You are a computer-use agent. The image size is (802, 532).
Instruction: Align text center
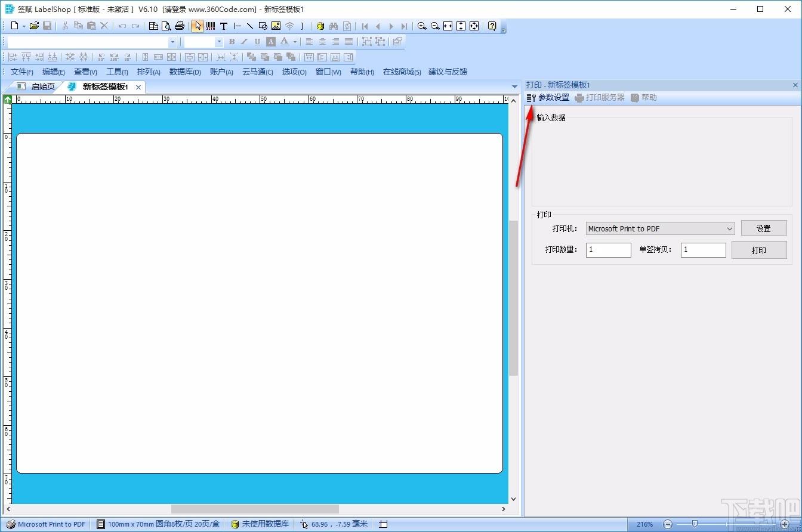coord(322,42)
